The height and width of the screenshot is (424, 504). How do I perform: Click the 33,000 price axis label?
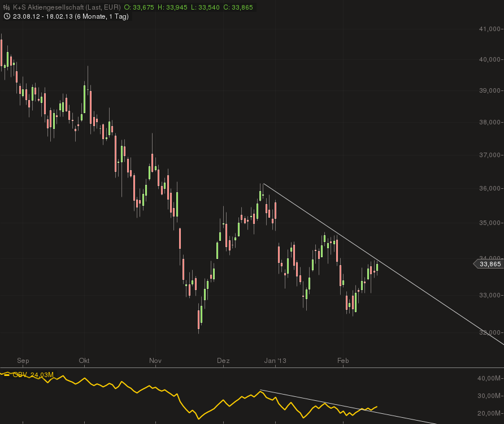click(x=489, y=295)
